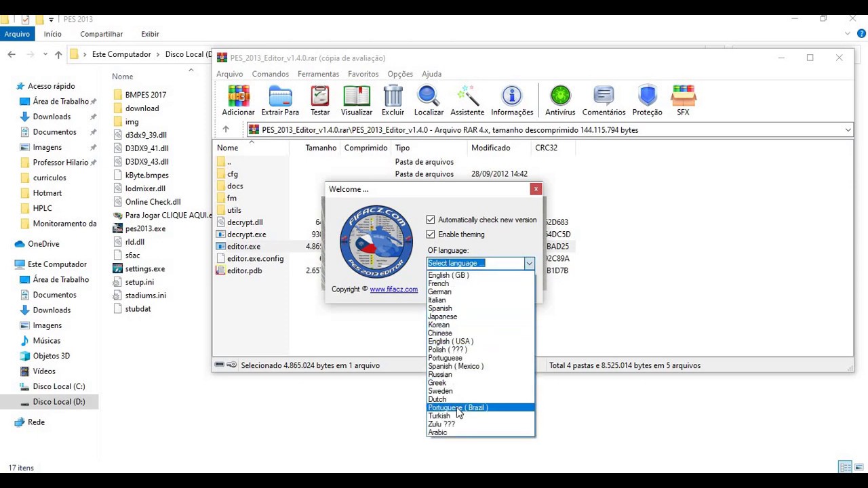Viewport: 868px width, 488px height.
Task: Run the Antivírus scan icon
Action: tap(560, 101)
